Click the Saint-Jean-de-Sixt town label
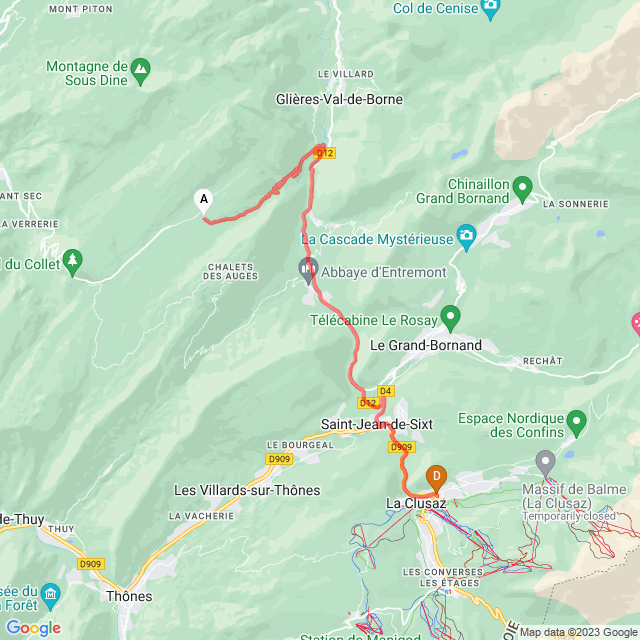 click(x=376, y=424)
